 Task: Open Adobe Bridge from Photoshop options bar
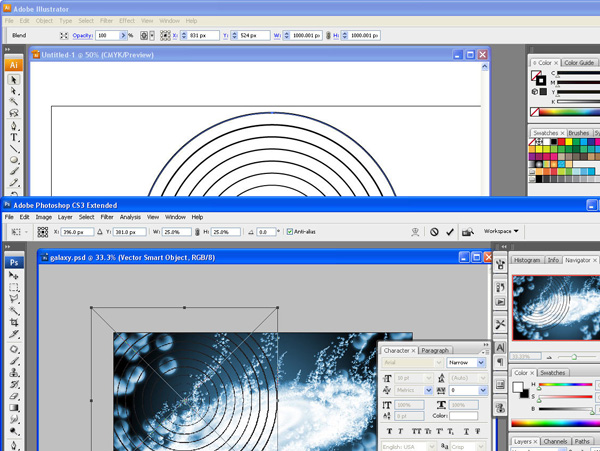[468, 232]
